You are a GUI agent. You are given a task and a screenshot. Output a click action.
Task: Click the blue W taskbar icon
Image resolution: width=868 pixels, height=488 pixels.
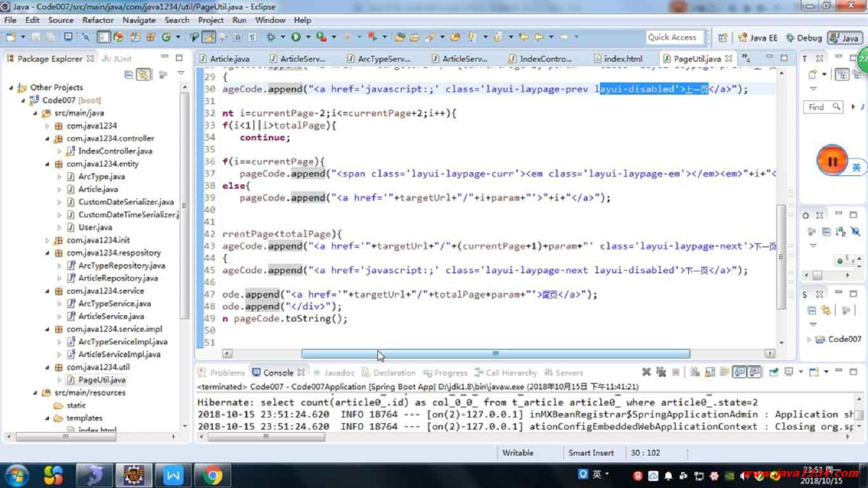point(173,475)
